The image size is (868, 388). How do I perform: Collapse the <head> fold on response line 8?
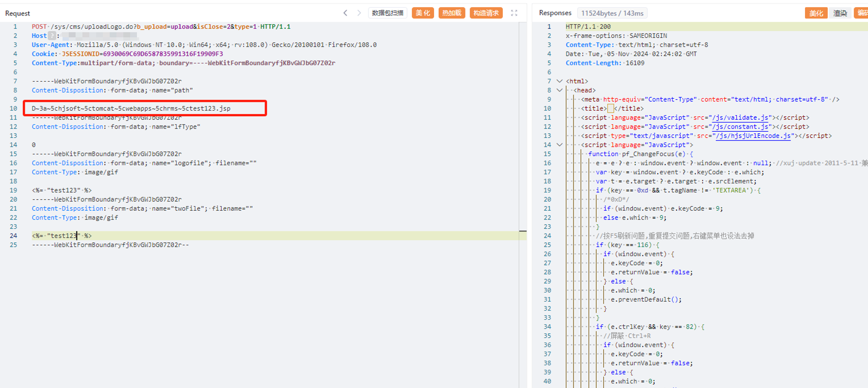(560, 90)
